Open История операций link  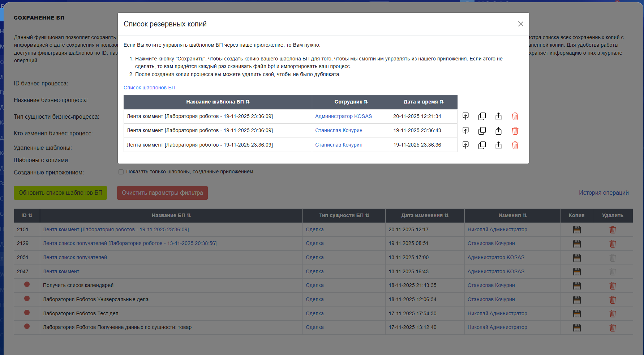point(604,193)
